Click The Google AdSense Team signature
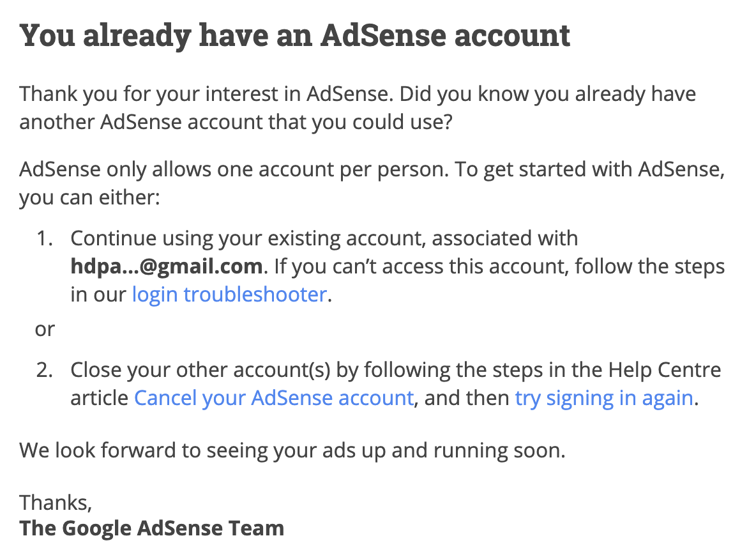The image size is (756, 552). (152, 528)
